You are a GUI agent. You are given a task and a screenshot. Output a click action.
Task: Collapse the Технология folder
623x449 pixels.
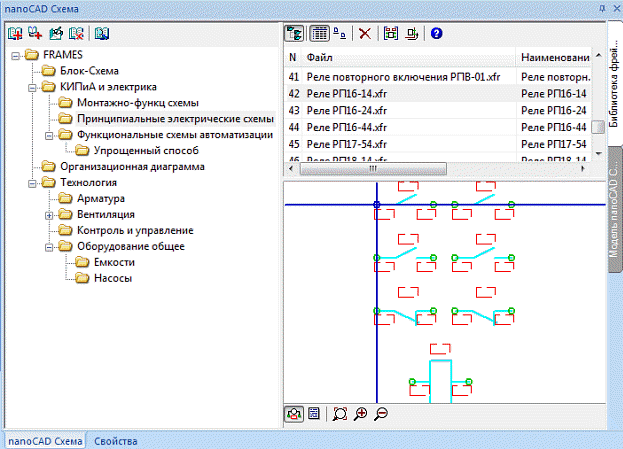(32, 183)
